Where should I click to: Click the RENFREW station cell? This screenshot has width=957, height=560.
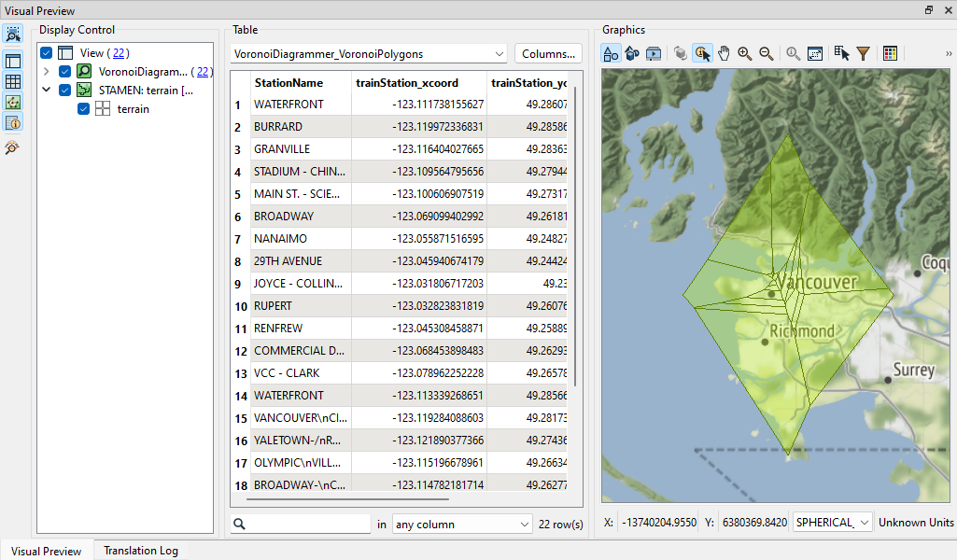coord(301,329)
